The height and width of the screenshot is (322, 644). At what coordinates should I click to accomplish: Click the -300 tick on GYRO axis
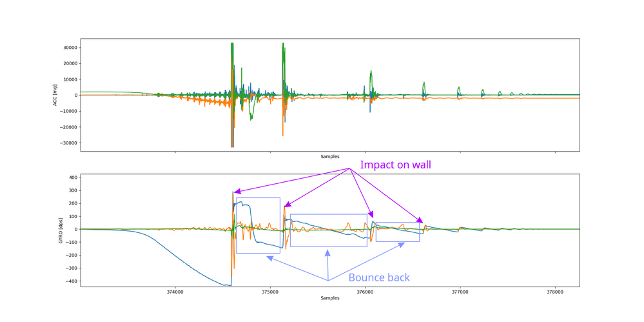coord(72,268)
